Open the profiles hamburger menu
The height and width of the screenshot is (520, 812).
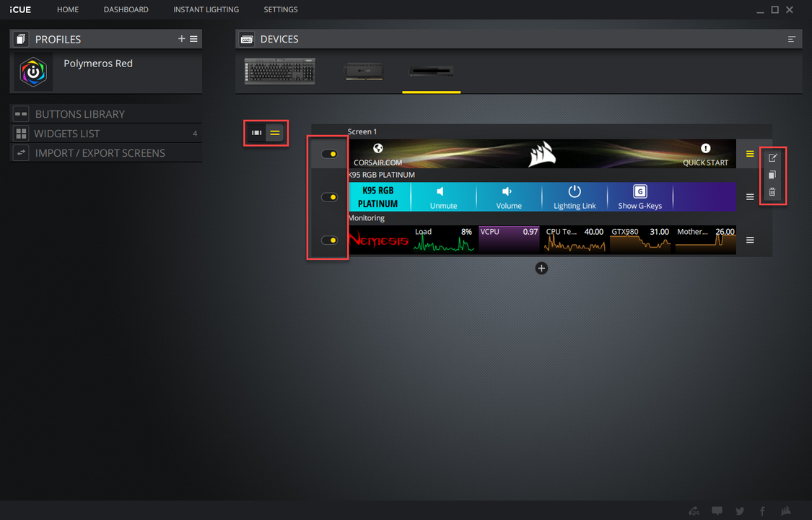point(193,39)
